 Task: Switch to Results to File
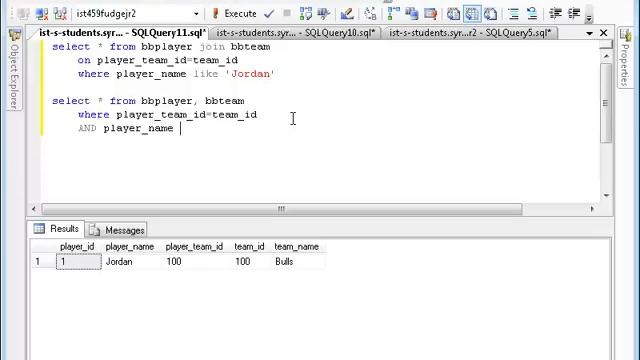click(x=490, y=14)
